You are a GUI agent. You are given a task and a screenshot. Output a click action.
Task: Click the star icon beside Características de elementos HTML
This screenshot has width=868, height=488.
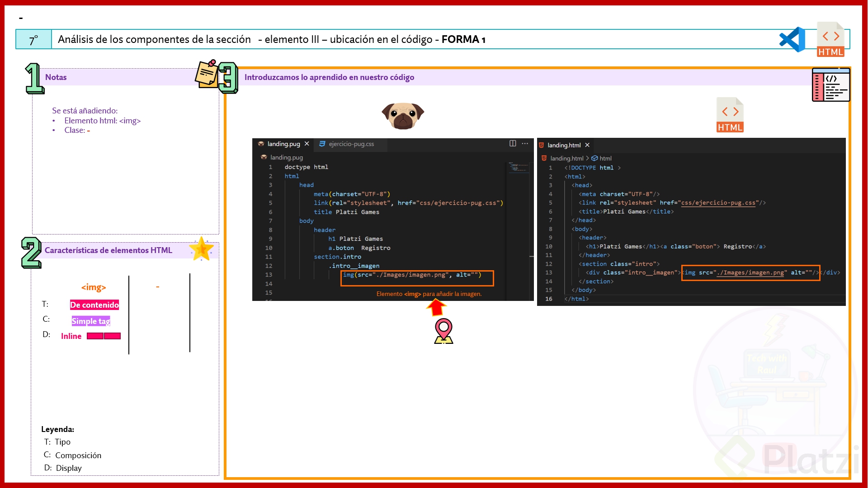[201, 249]
